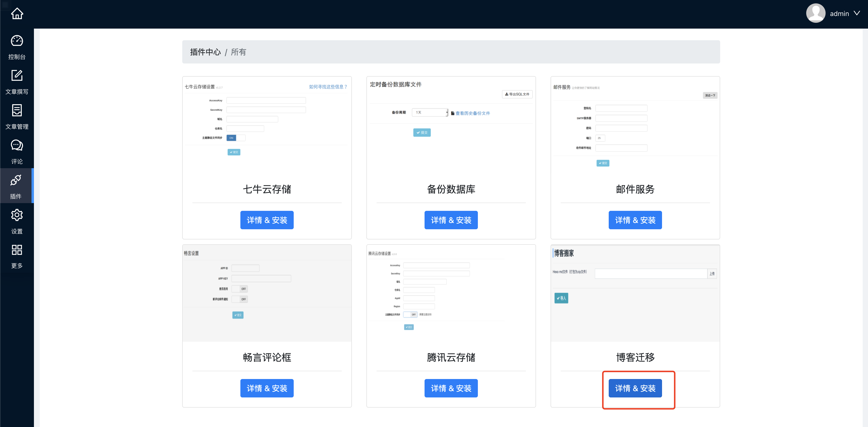Screen dimensions: 868x427
Task: Click 详情 & 安装 on 博客迁移 card
Action: [x=635, y=388]
